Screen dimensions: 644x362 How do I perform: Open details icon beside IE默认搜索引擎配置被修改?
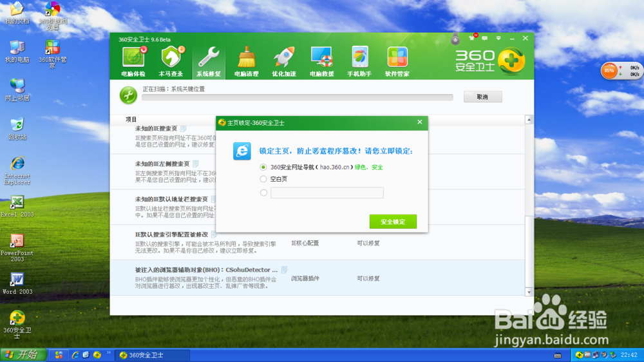tap(214, 234)
